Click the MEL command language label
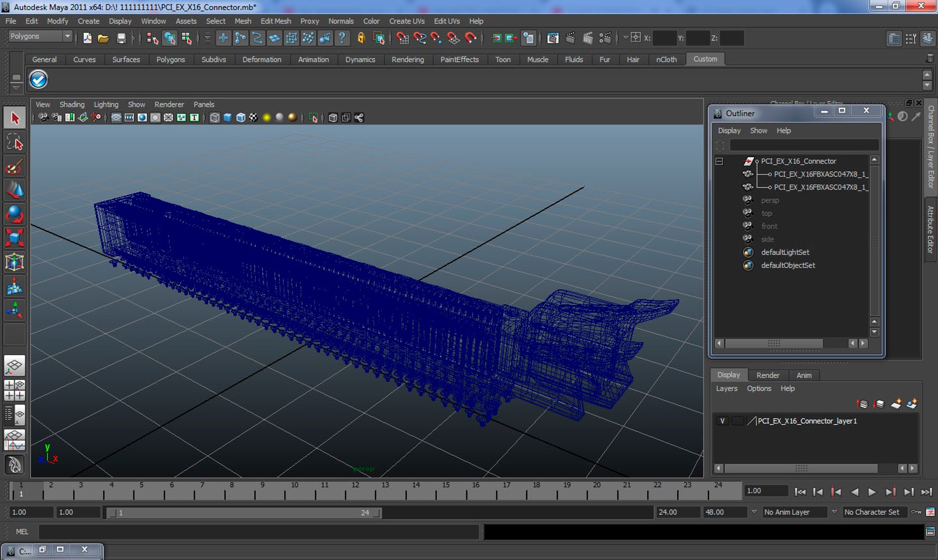Viewport: 938px width, 560px height. click(x=22, y=531)
